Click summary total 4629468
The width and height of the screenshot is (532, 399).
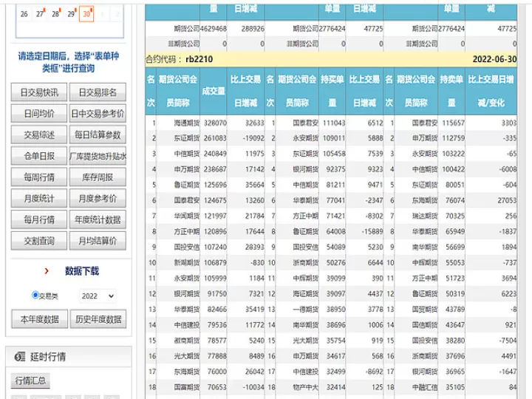click(214, 29)
